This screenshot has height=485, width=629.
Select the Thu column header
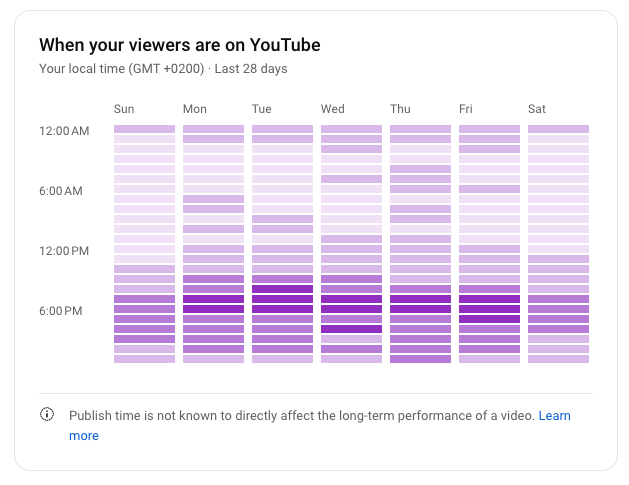400,109
